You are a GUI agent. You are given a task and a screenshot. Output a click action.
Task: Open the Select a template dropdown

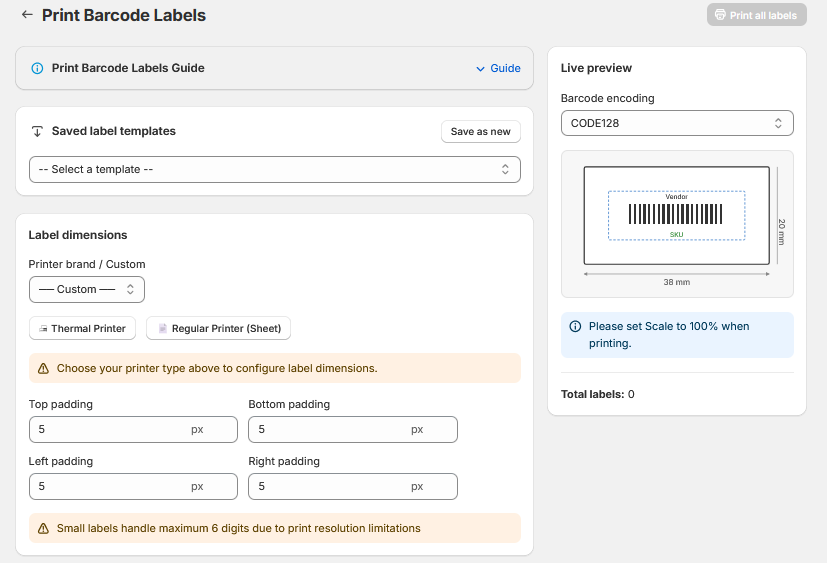(275, 169)
